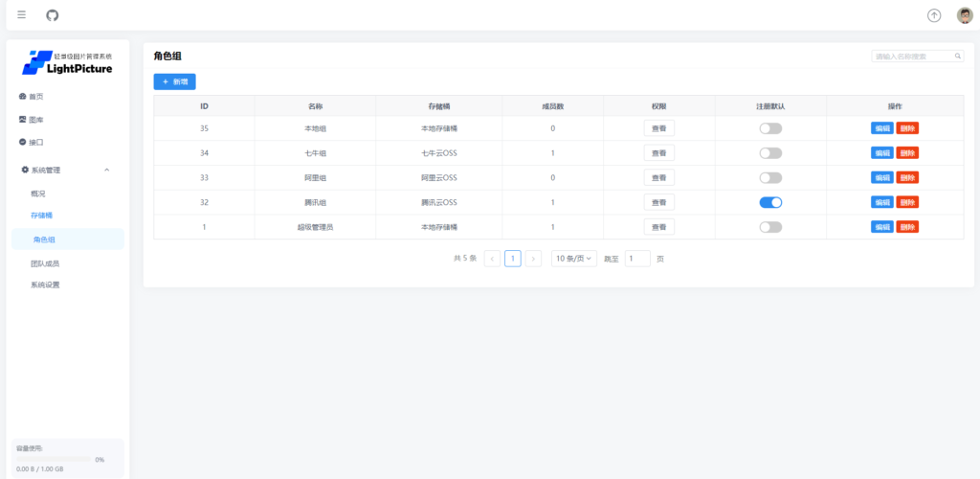
Task: View permissions for 阿里组
Action: click(658, 178)
